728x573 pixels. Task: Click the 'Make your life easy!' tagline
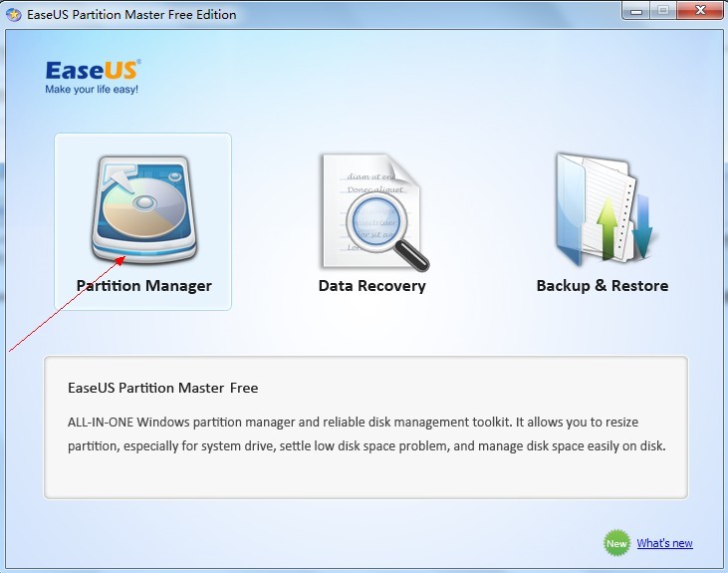click(92, 90)
